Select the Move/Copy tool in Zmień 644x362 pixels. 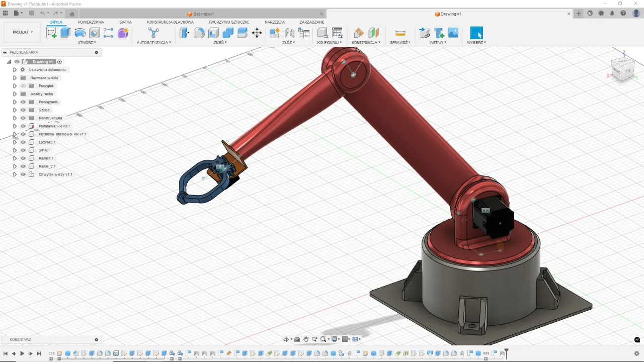pyautogui.click(x=257, y=33)
